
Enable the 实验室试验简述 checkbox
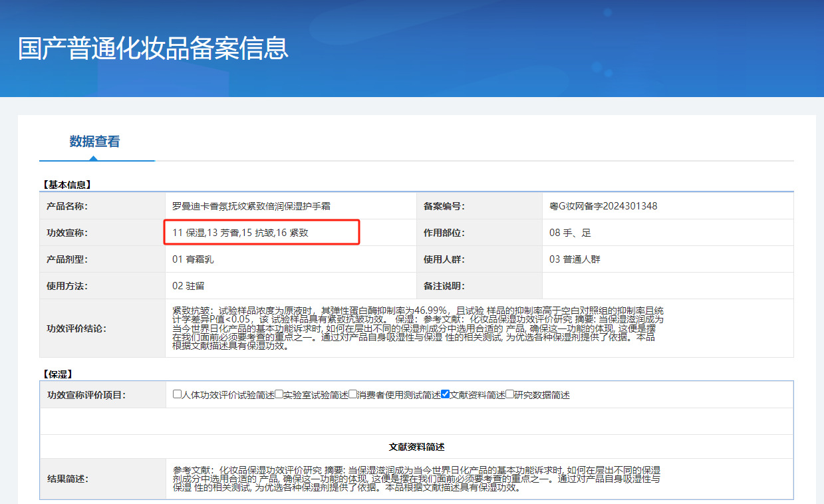[x=279, y=394]
